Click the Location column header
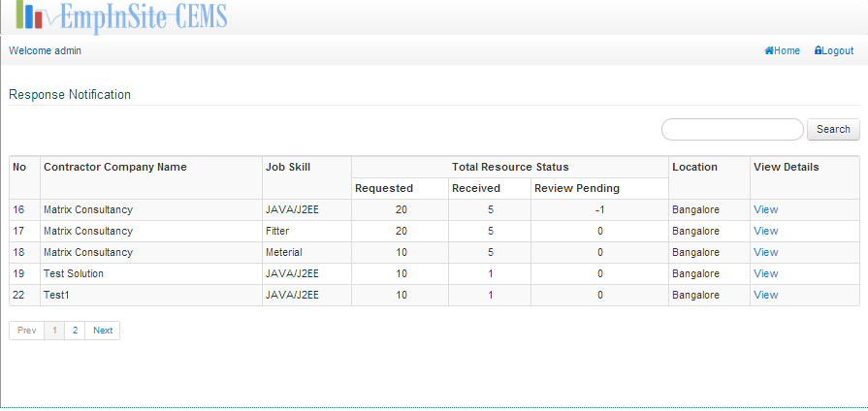 [694, 167]
